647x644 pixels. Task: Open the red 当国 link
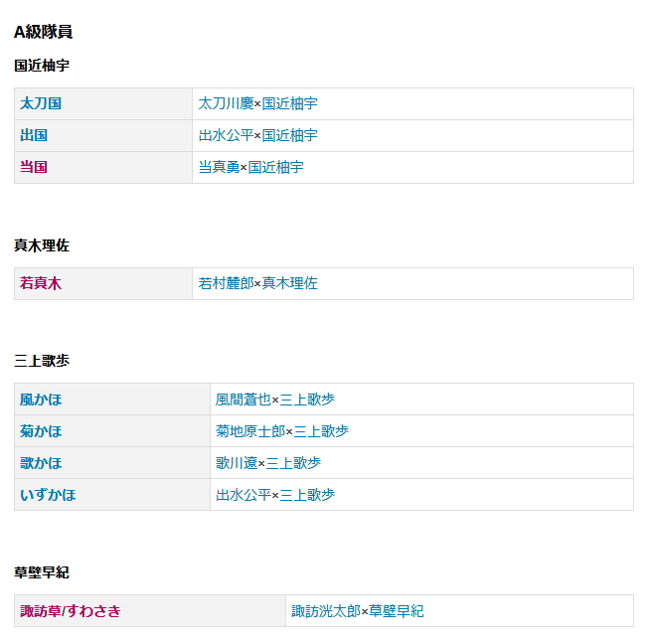[34, 167]
